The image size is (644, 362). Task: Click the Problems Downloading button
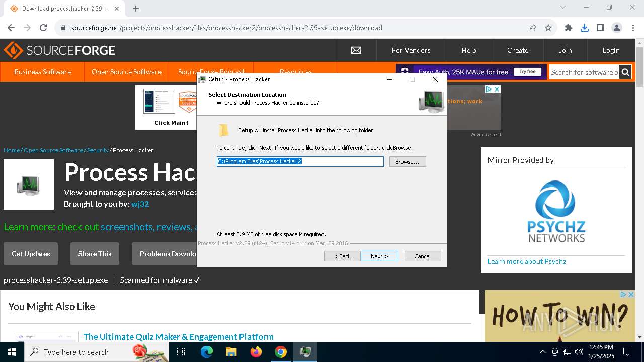pyautogui.click(x=165, y=254)
